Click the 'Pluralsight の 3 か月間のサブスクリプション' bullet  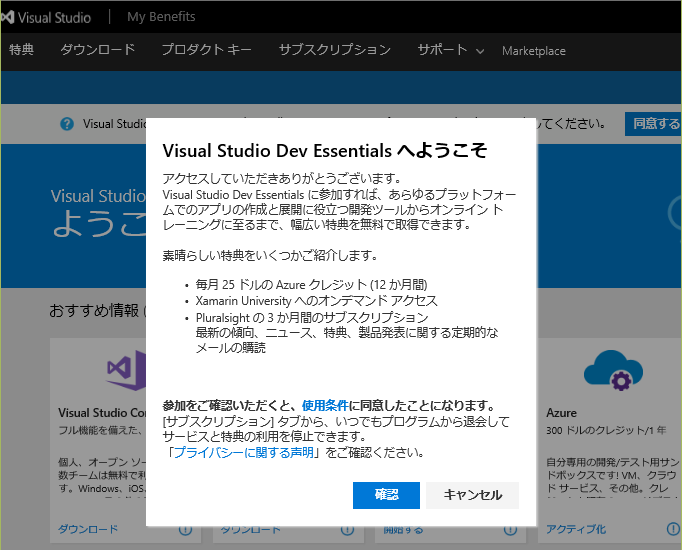coord(312,317)
